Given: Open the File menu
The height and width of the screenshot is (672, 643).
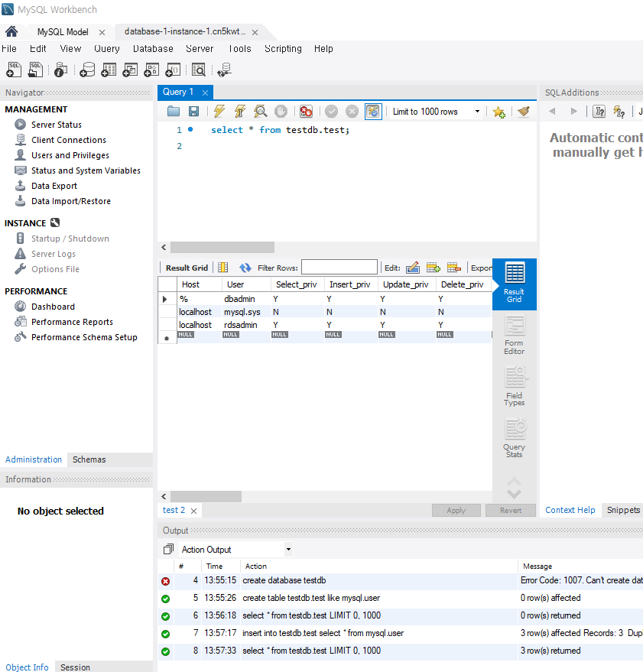Looking at the screenshot, I should 9,48.
